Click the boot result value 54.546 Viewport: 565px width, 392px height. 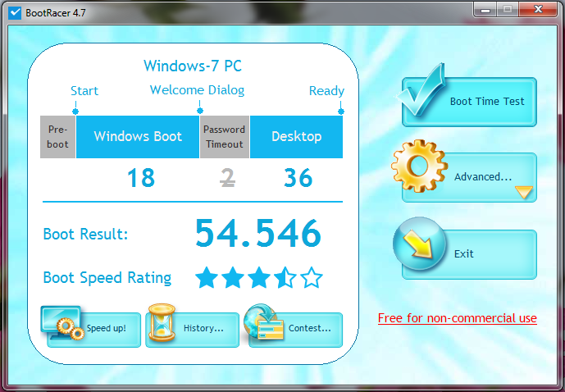pos(258,233)
